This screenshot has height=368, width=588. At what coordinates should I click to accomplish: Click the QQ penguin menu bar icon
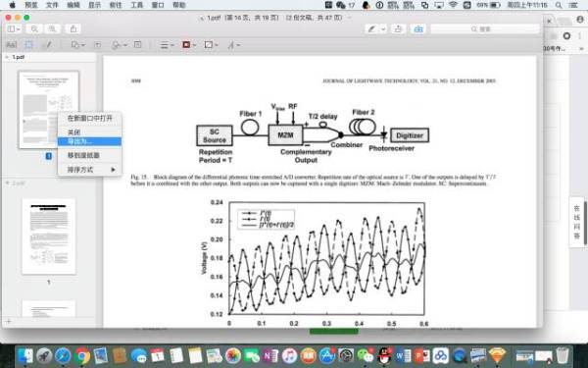[367, 5]
